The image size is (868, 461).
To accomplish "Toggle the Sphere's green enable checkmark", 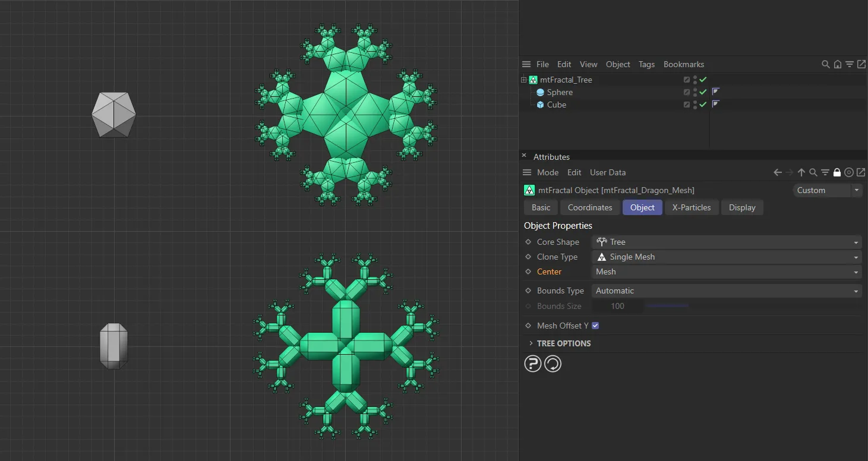I will point(703,92).
